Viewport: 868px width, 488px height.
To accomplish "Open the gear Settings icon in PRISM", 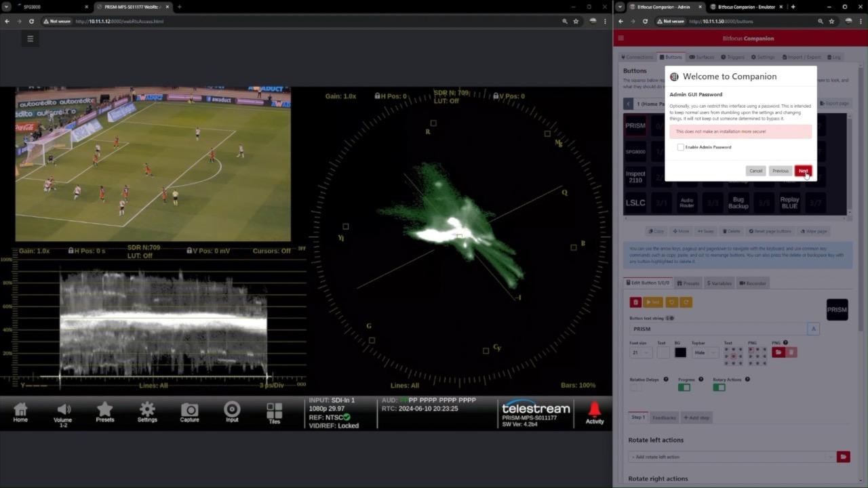I will coord(147,413).
